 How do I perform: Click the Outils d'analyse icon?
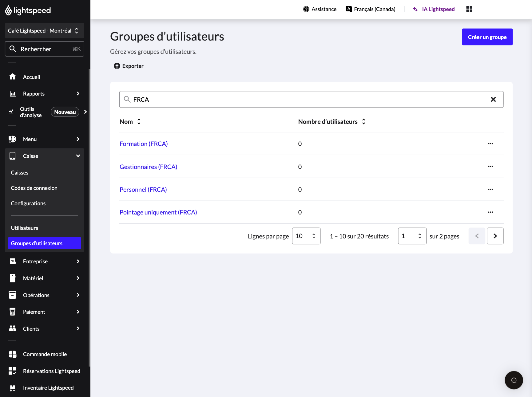[x=11, y=112]
